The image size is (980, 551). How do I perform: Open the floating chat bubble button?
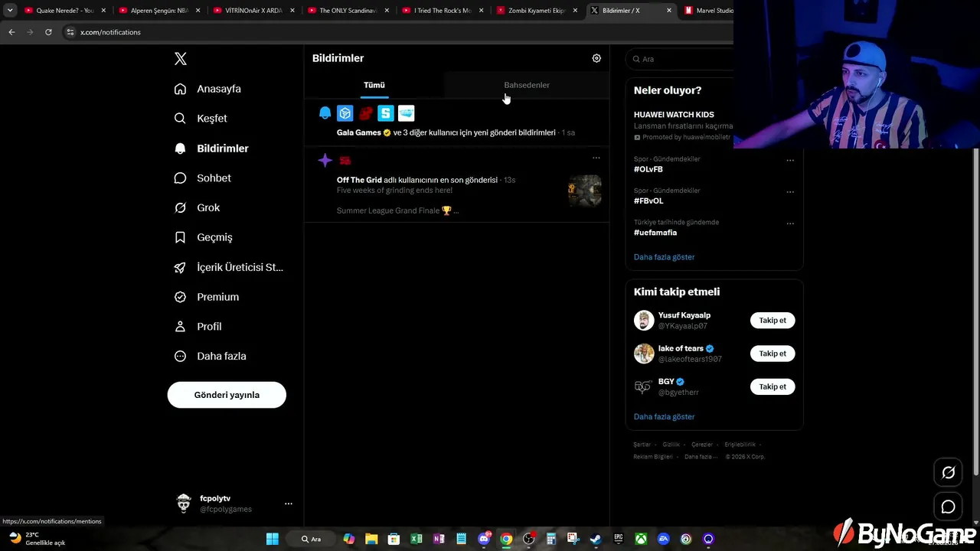point(948,507)
